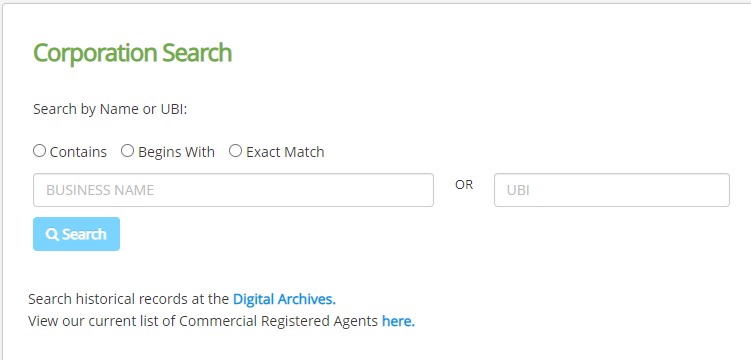
Task: Focus the BUSINESS NAME input field
Action: point(233,190)
